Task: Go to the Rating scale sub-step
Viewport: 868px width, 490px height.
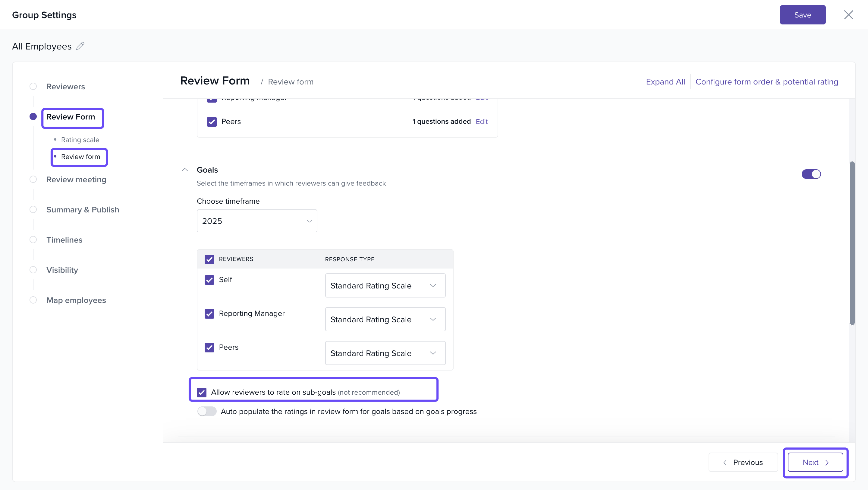Action: (x=80, y=140)
